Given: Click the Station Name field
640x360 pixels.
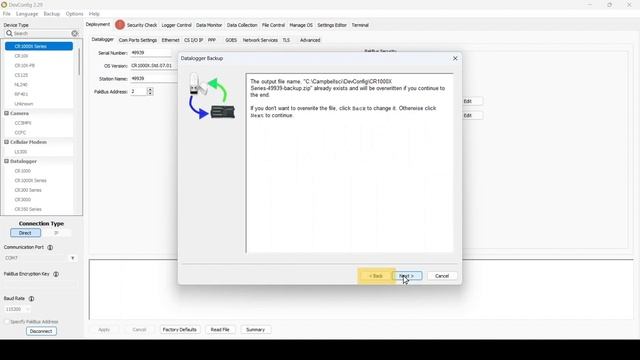Looking at the screenshot, I should [154, 78].
